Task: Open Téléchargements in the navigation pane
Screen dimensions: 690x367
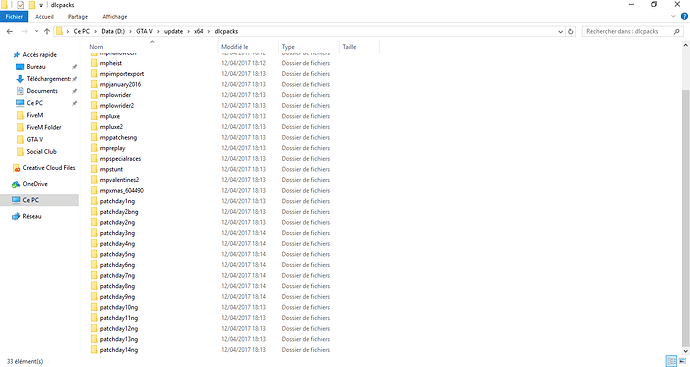Action: pyautogui.click(x=48, y=79)
